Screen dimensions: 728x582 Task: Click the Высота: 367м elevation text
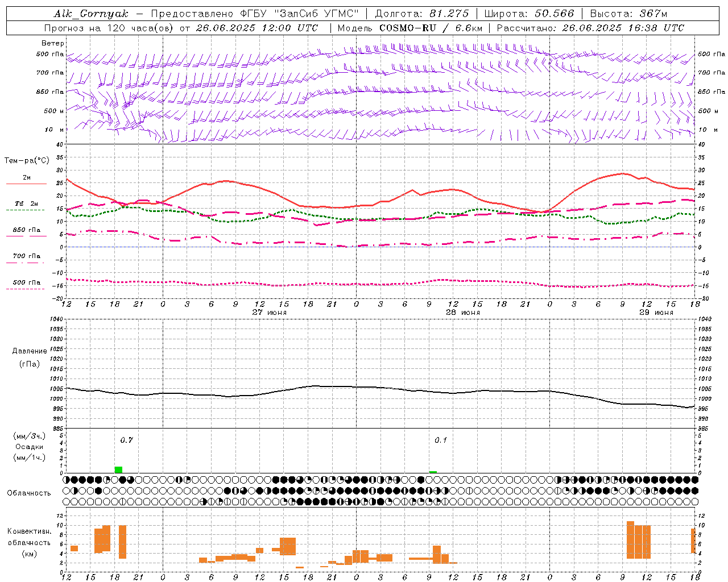coord(628,14)
